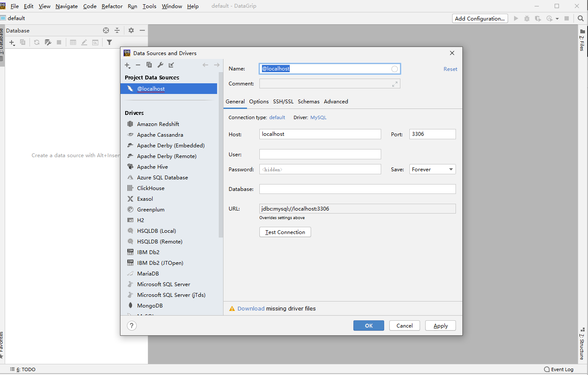
Task: Click Duplicate icon in Database panel toolbar
Action: [x=23, y=42]
